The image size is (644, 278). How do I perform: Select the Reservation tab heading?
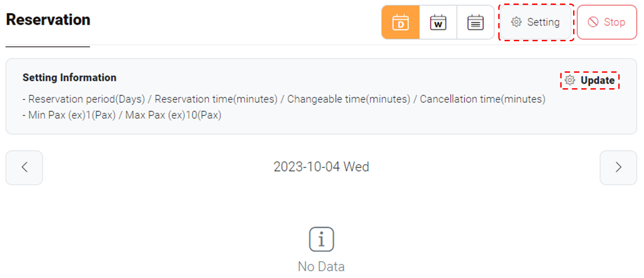pos(47,20)
